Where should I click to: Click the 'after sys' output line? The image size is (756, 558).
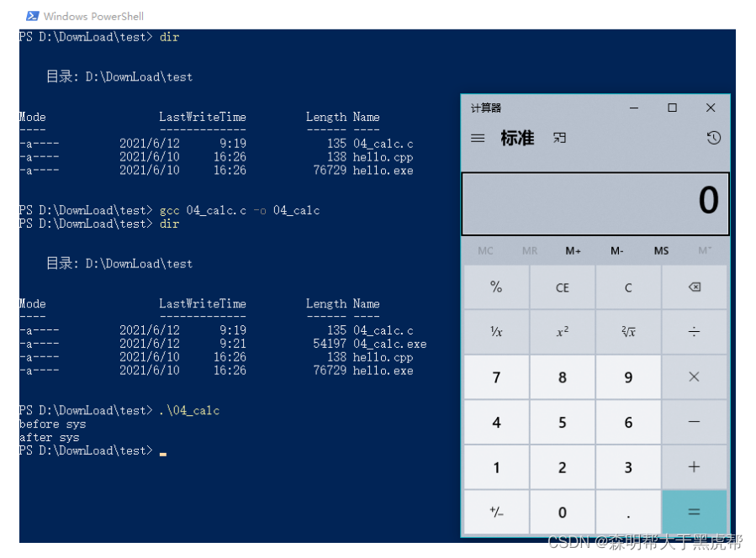49,438
